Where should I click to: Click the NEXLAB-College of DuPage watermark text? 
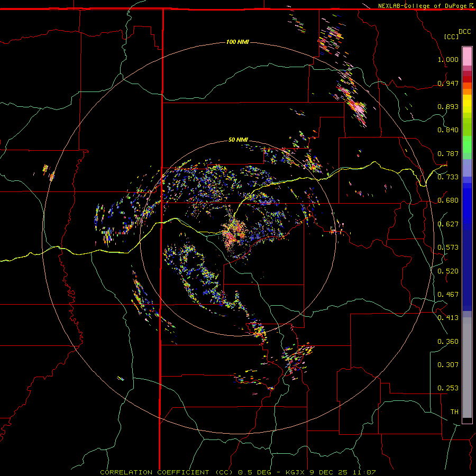pyautogui.click(x=422, y=6)
